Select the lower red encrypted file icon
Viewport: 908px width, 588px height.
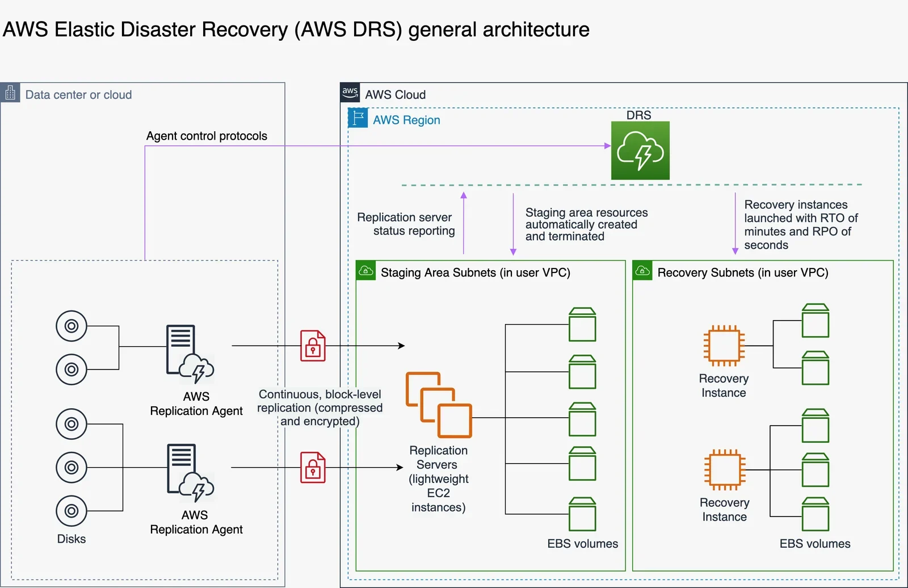pos(313,468)
